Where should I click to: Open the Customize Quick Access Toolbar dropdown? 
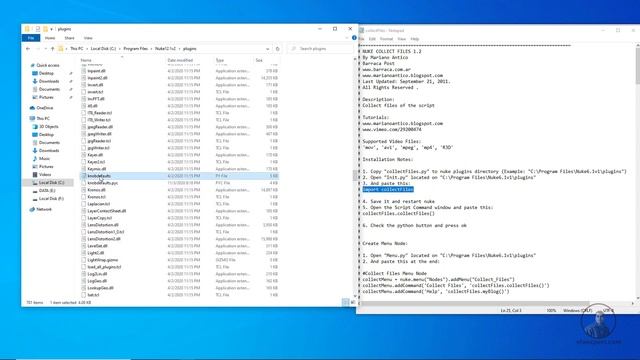(x=51, y=29)
